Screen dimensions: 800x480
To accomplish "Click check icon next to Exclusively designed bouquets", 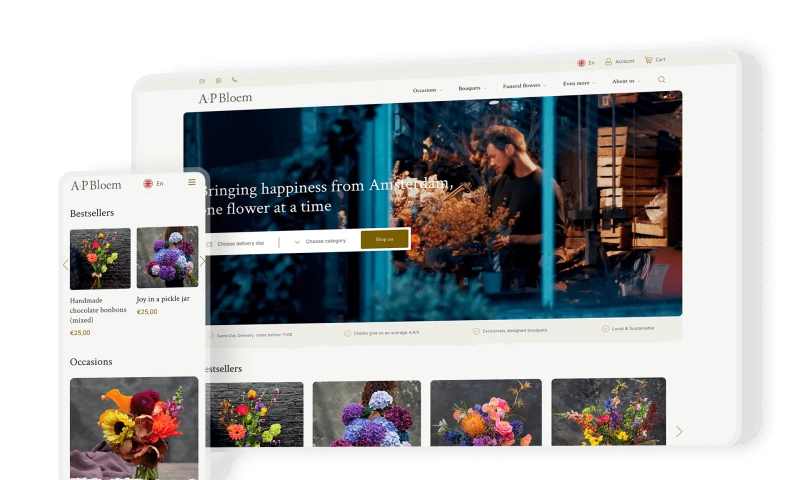I will click(x=476, y=331).
